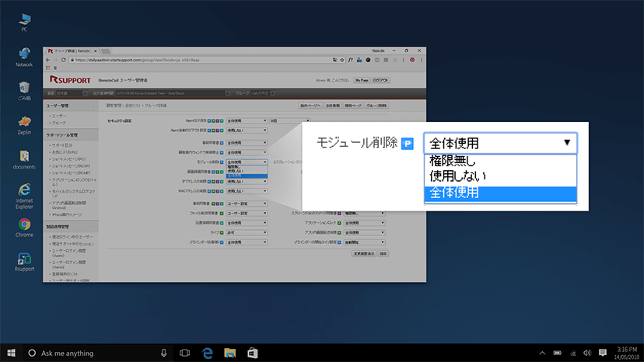Open the volume tray control
The width and height of the screenshot is (644, 362).
587,353
